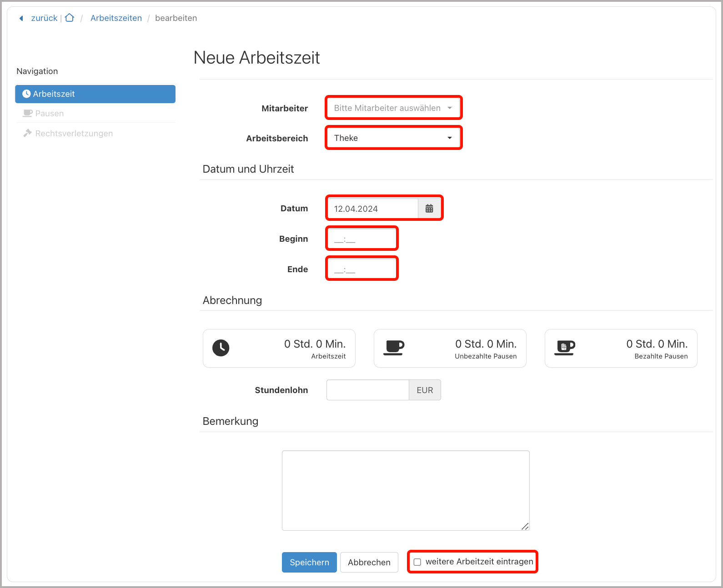Viewport: 723px width, 588px height.
Task: Follow the Arbeitszeiten breadcrumb link
Action: click(116, 18)
